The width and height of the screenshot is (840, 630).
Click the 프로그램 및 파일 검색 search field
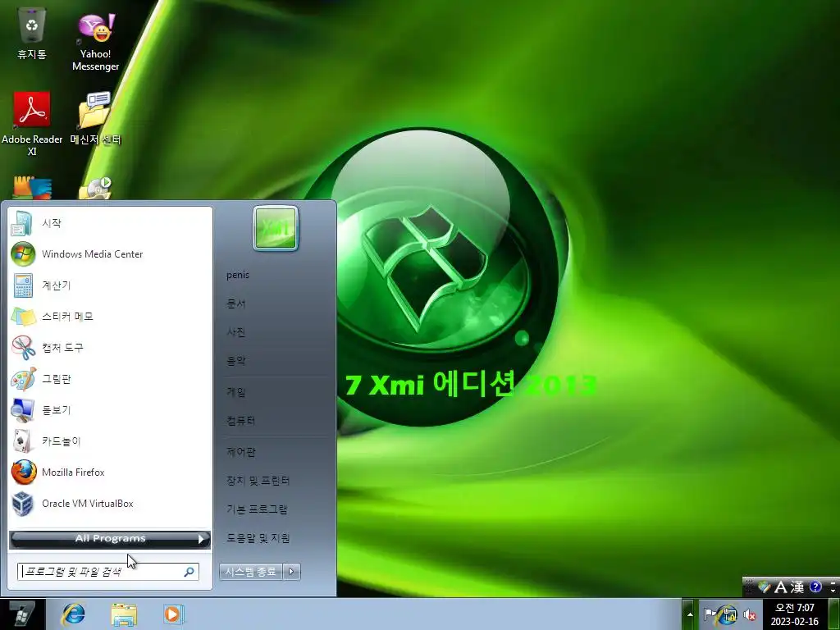tap(108, 572)
